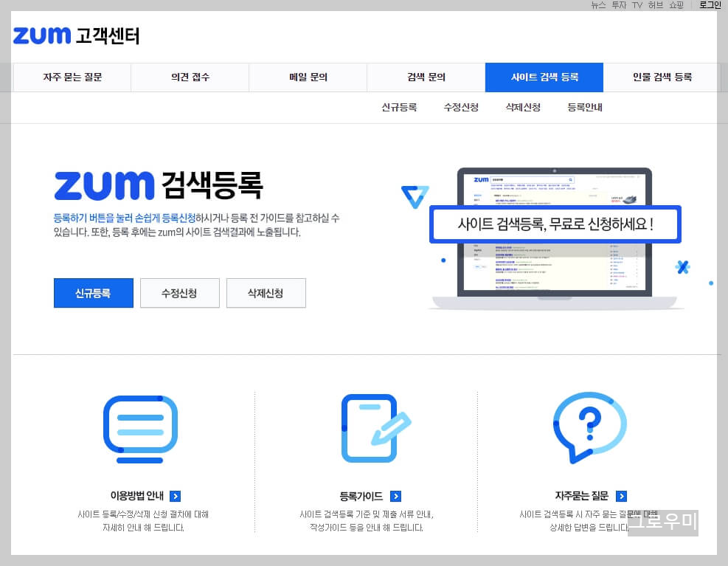Click the arrow icon beside 자주묻는 질문
Viewport: 728px width, 566px height.
[x=622, y=496]
